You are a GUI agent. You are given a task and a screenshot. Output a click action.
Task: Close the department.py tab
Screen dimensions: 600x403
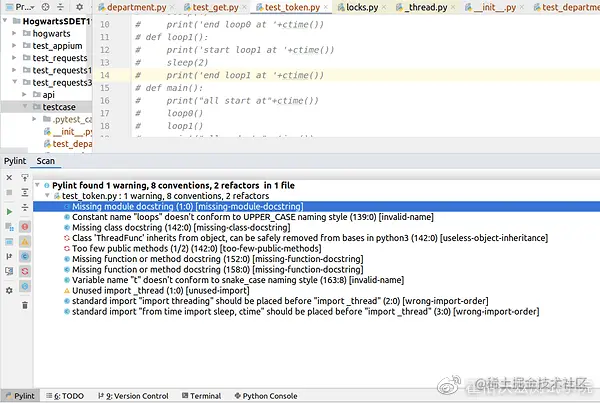(x=172, y=7)
